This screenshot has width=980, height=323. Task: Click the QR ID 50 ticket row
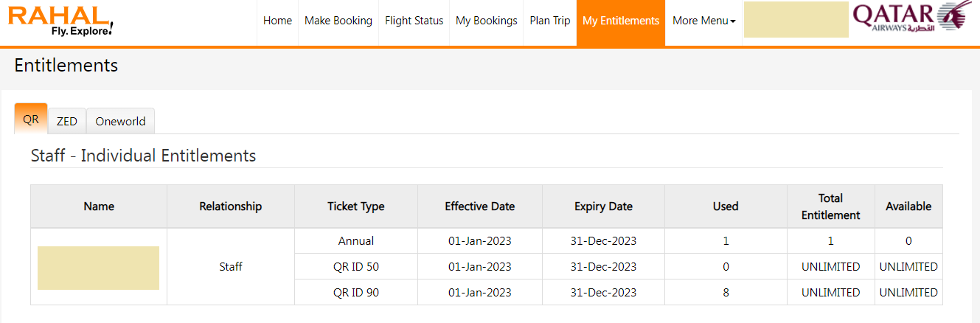tap(356, 267)
